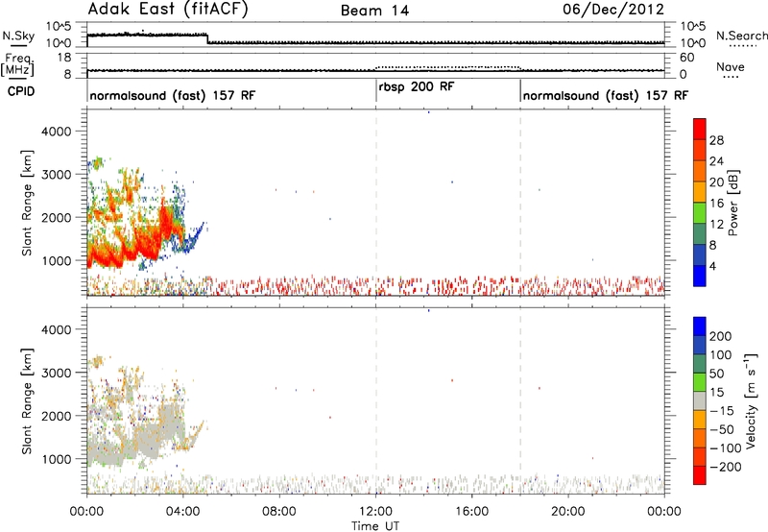Click the date '06/Dec/2012'
Screen dimensions: 768x532
[x=613, y=10]
